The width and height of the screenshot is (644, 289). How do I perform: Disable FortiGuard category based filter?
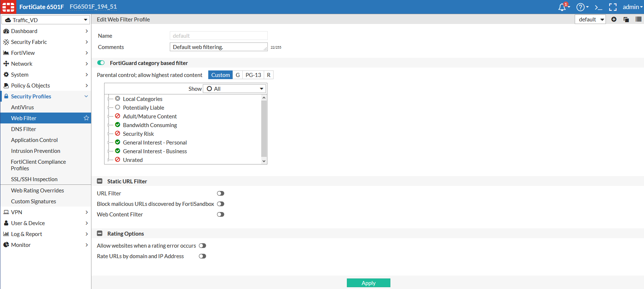pyautogui.click(x=101, y=63)
